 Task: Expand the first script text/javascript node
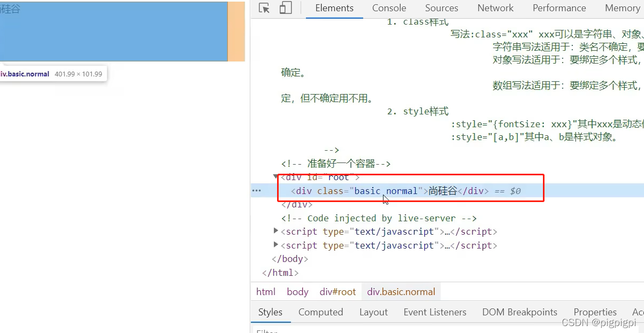click(276, 231)
